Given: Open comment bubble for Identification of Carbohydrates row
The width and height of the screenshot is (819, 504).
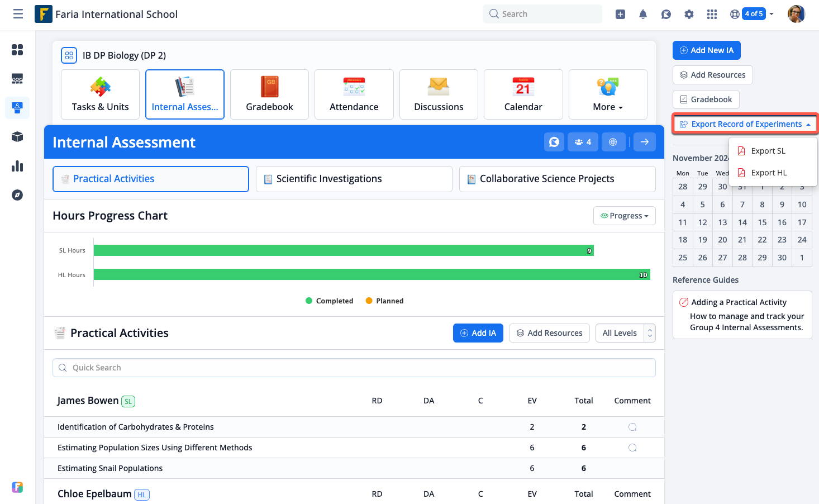Looking at the screenshot, I should click(x=632, y=427).
